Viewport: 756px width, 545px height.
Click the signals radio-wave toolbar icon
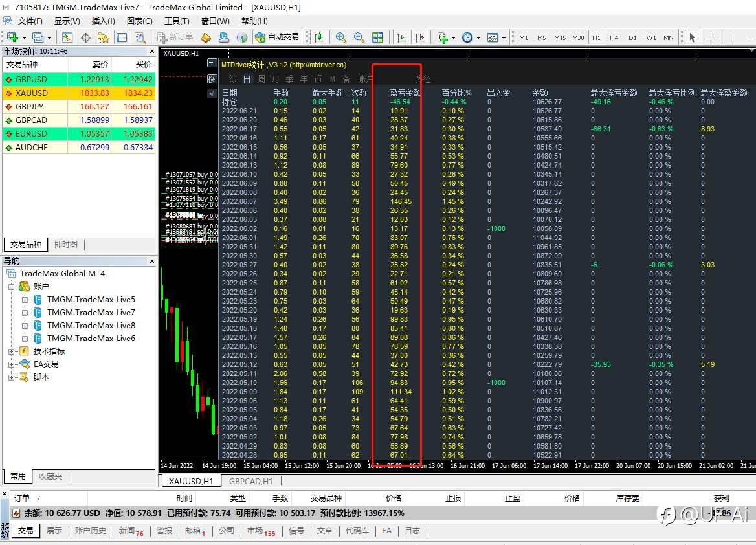[242, 37]
